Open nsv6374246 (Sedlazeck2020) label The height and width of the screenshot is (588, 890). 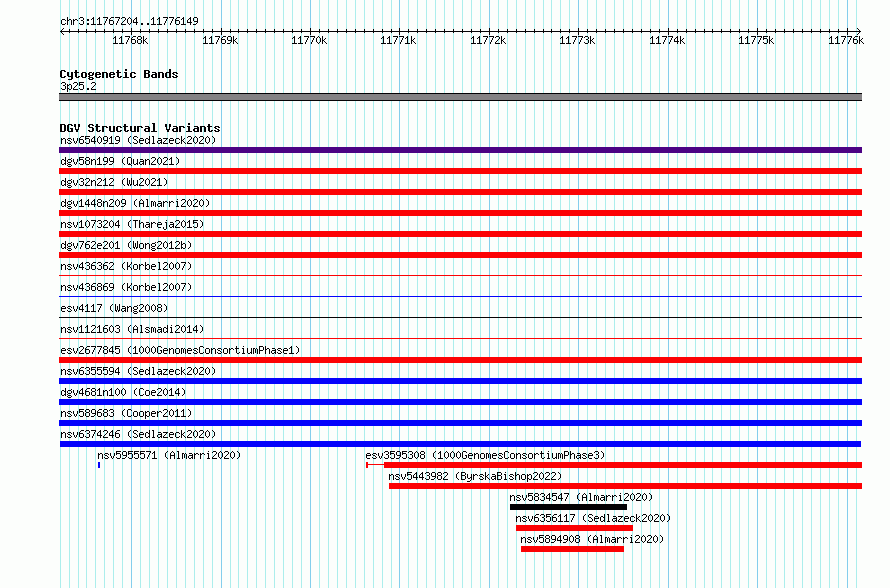(138, 434)
